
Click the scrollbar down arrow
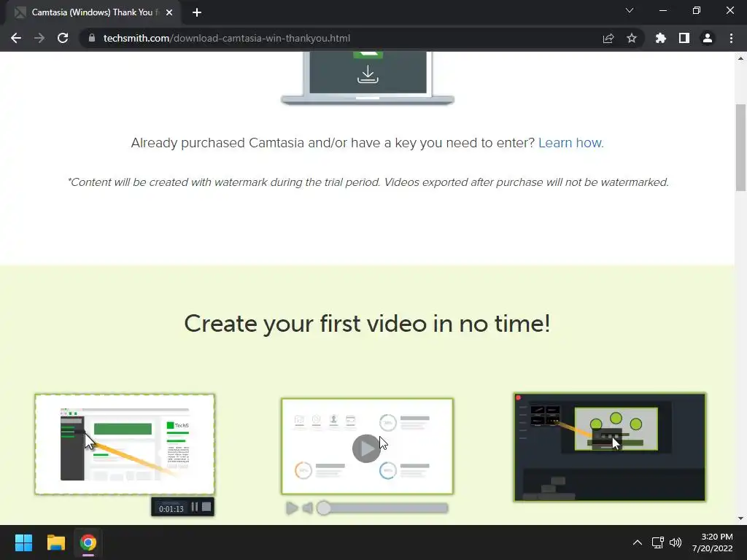(x=740, y=518)
